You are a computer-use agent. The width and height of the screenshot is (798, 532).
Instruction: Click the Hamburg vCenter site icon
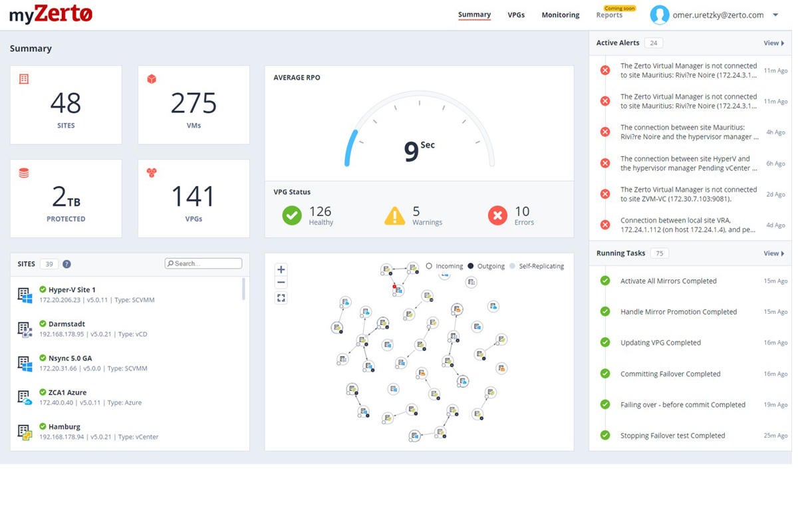click(x=25, y=432)
